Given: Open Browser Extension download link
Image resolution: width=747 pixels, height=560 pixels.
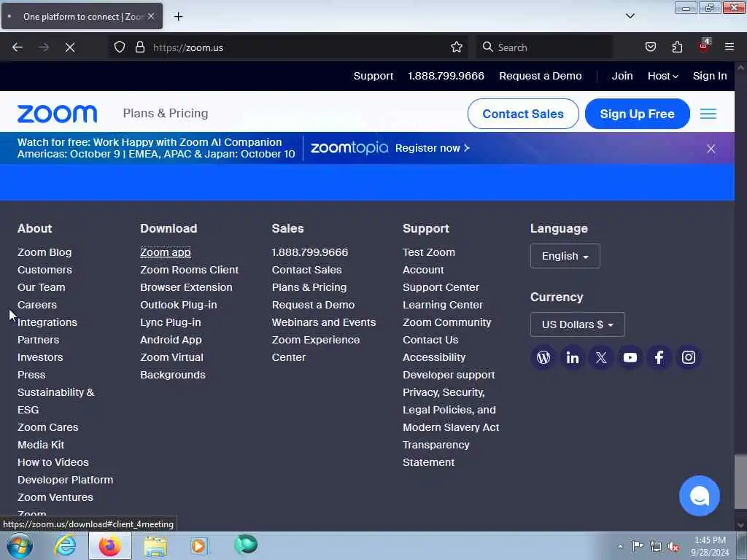Looking at the screenshot, I should click(x=186, y=287).
